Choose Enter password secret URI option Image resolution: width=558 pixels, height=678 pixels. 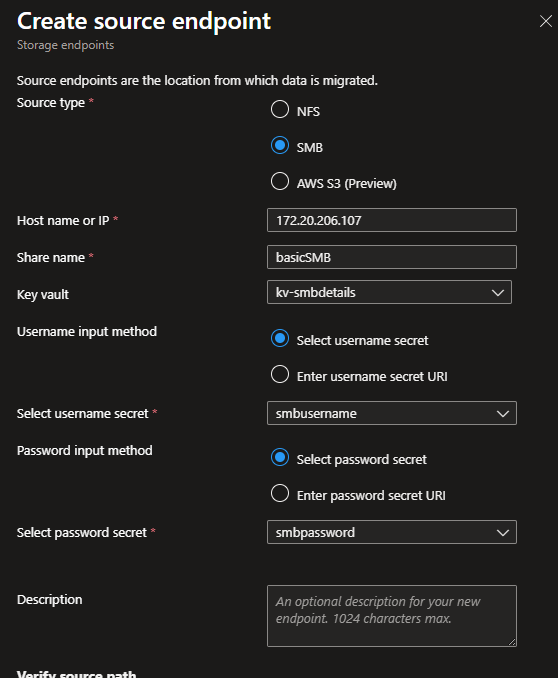tap(280, 493)
